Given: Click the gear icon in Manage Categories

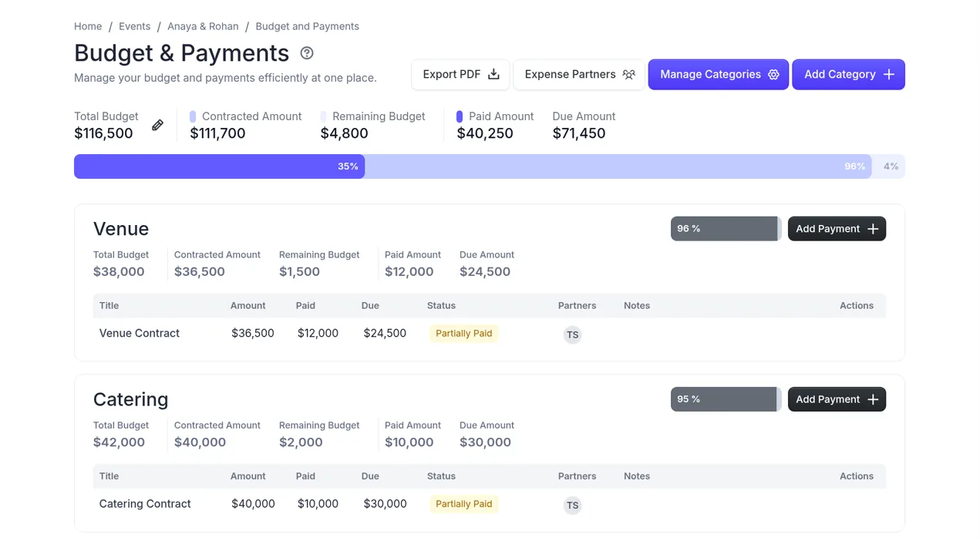Looking at the screenshot, I should [773, 74].
